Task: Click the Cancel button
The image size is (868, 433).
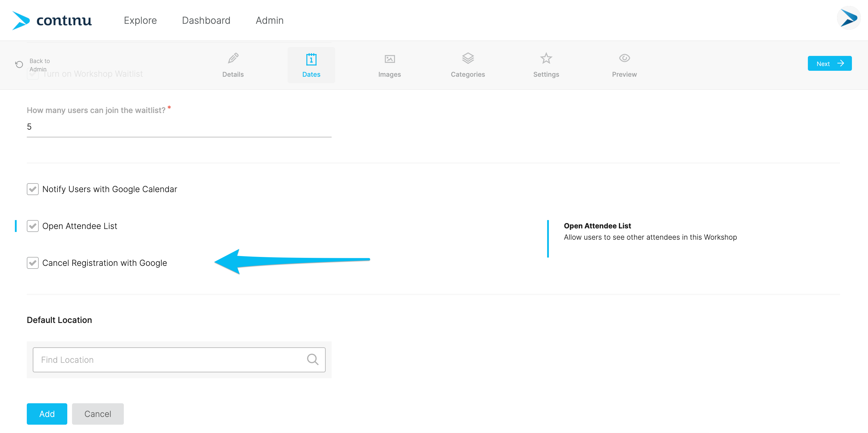Action: click(x=98, y=413)
